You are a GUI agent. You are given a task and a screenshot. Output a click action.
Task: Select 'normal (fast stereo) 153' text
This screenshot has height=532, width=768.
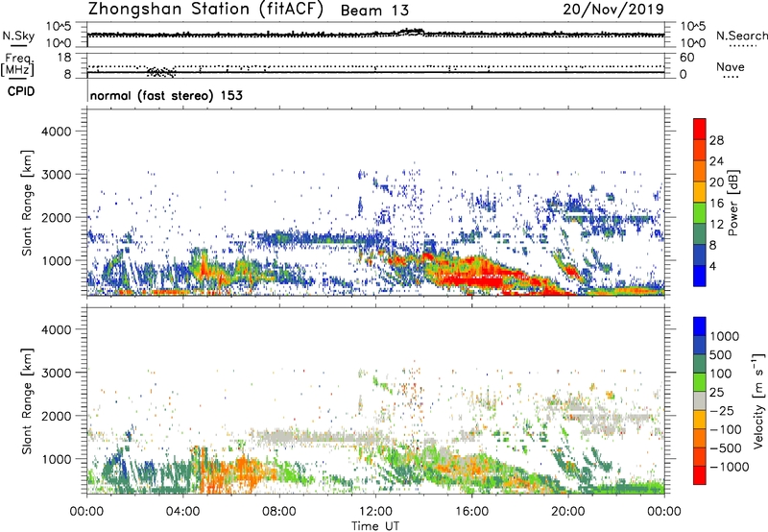(x=166, y=95)
